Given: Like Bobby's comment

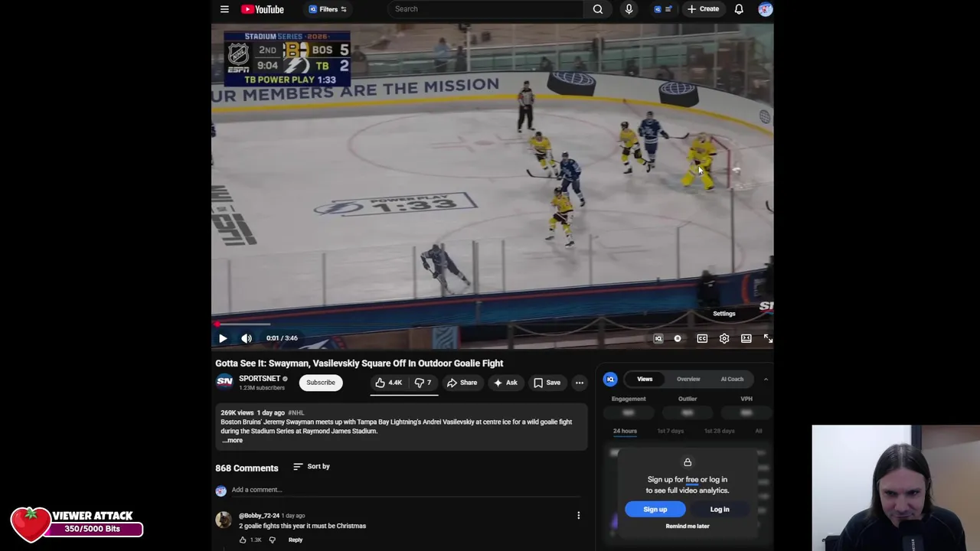Looking at the screenshot, I should tap(243, 540).
